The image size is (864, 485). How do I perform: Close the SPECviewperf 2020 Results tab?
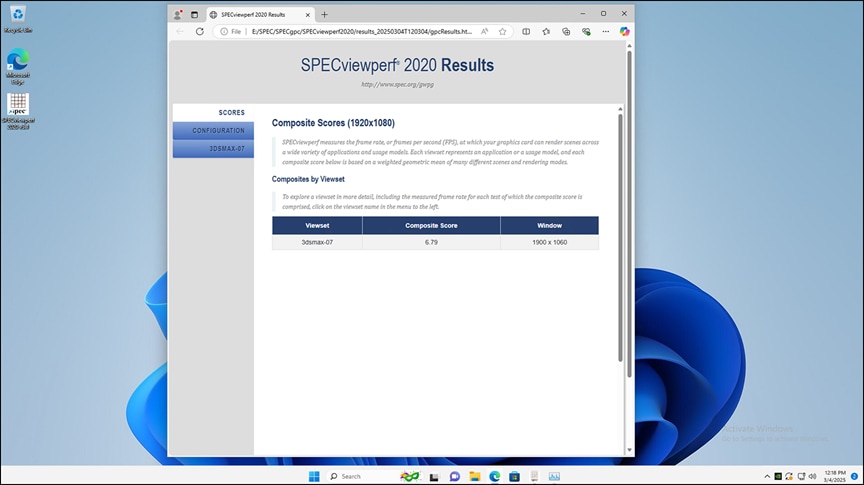[307, 15]
